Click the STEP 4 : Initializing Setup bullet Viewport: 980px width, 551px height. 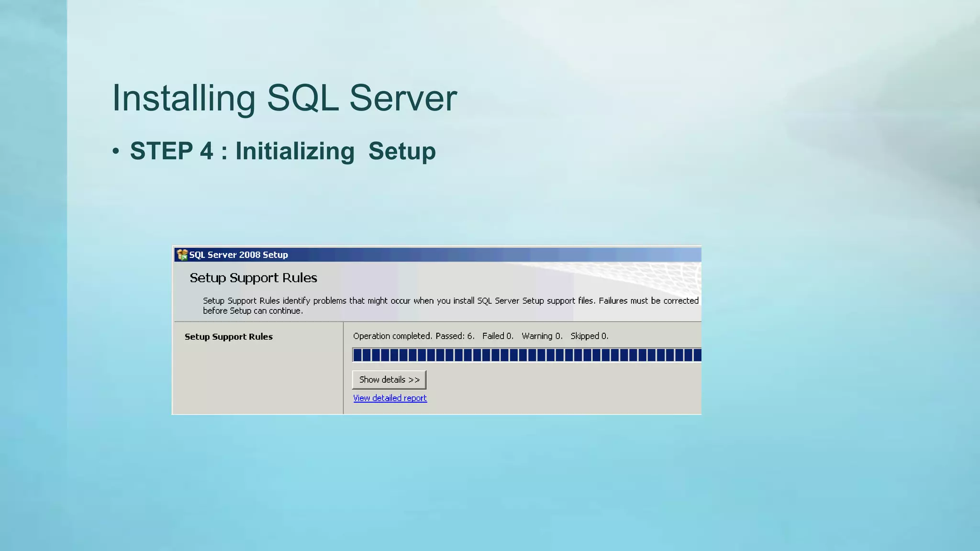point(283,151)
